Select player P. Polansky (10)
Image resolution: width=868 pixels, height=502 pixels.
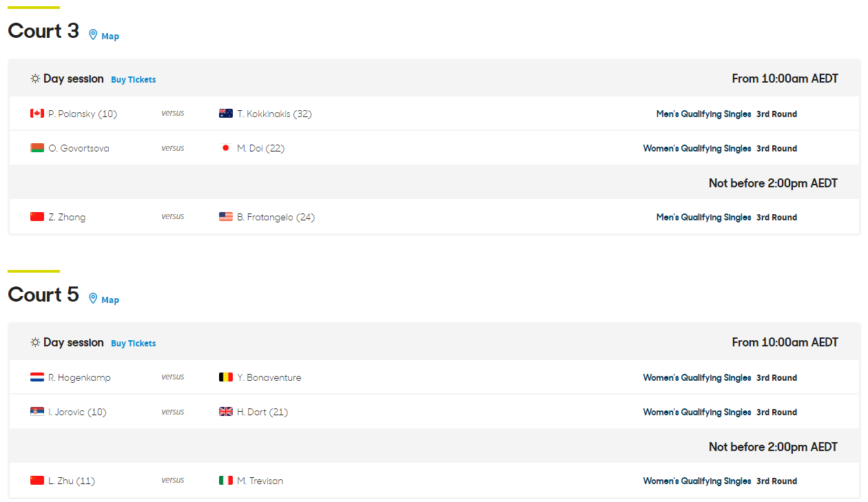(83, 114)
